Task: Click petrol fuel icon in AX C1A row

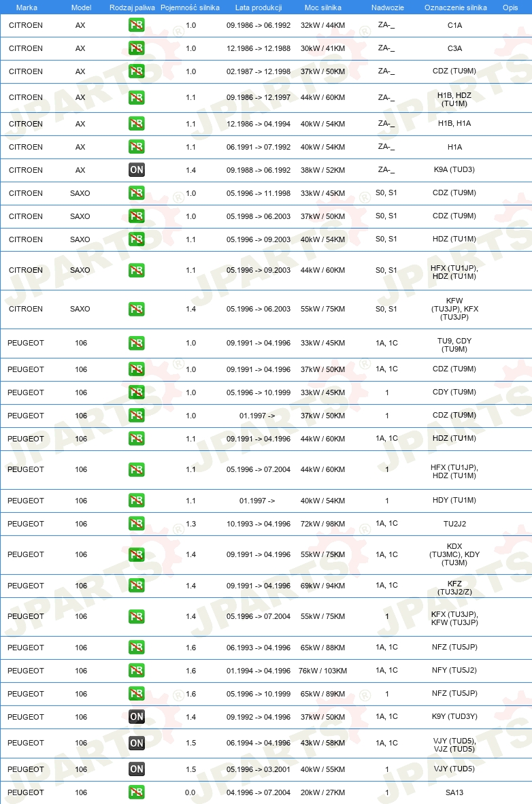Action: (137, 25)
